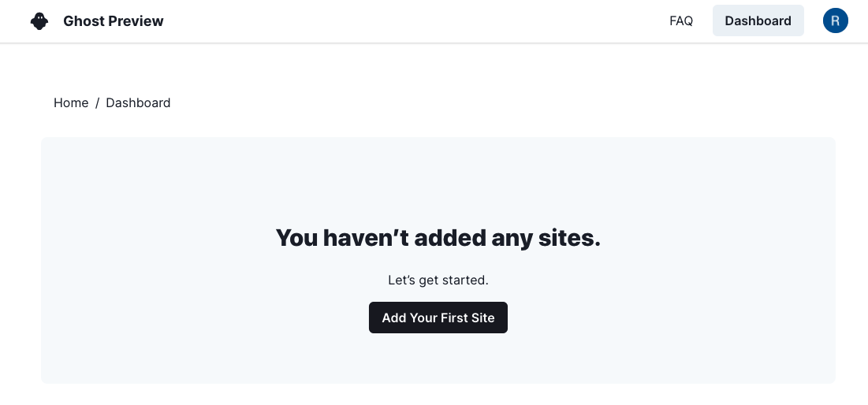This screenshot has height=405, width=868.
Task: Click the ghost logo icon
Action: click(39, 21)
